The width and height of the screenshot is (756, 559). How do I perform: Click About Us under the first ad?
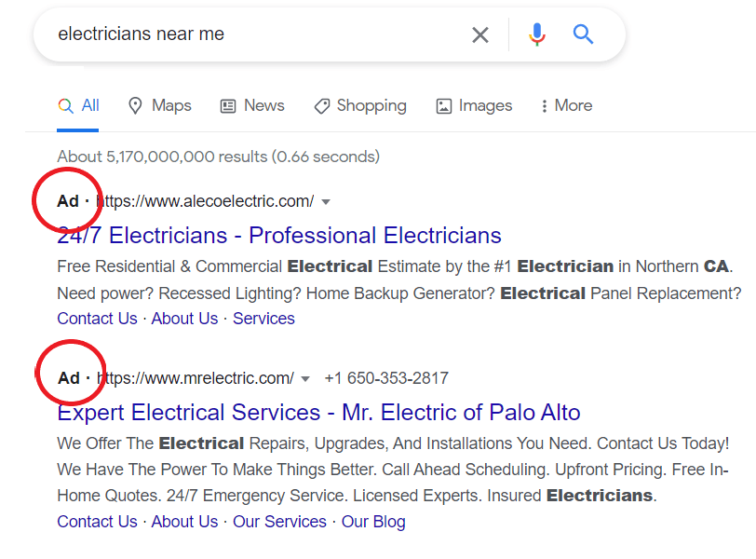[x=184, y=318]
